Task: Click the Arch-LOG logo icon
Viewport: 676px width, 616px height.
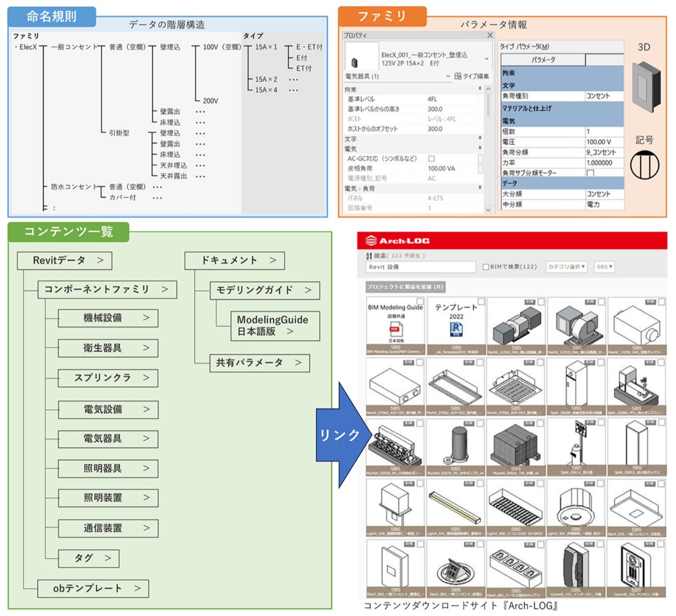Action: [371, 241]
